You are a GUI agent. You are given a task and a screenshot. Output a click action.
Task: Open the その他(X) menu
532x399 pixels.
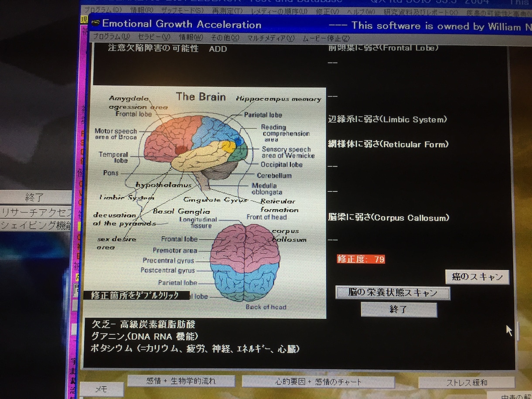click(225, 38)
